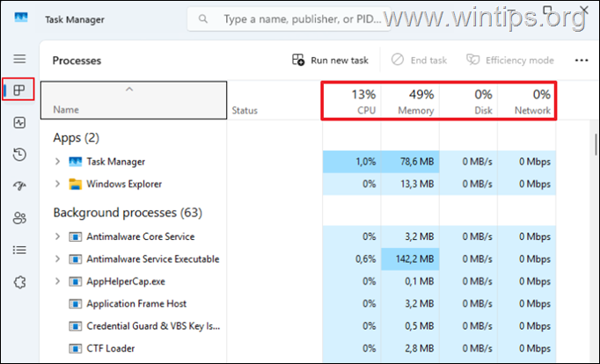
Task: Click Run new task button
Action: pyautogui.click(x=330, y=60)
